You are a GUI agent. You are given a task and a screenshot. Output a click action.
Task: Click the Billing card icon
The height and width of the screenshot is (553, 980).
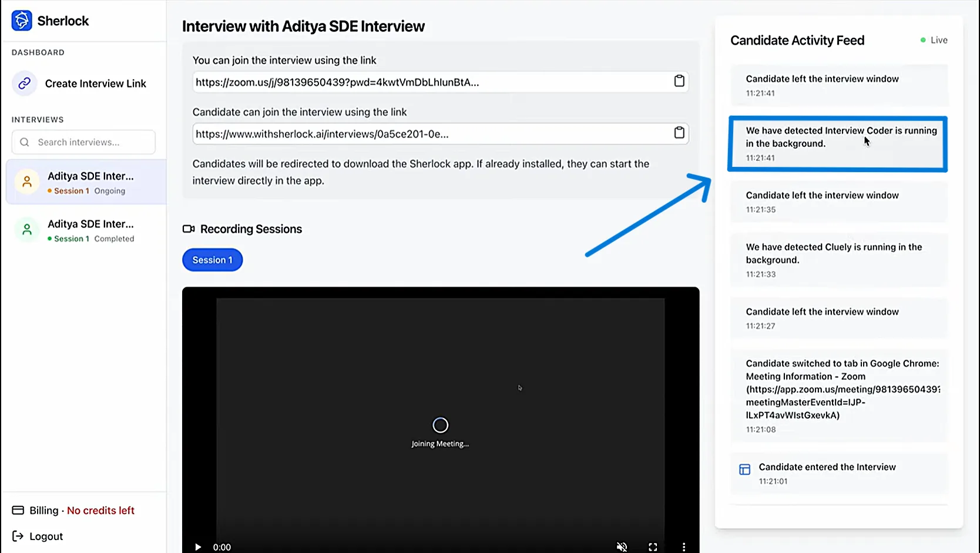(18, 510)
